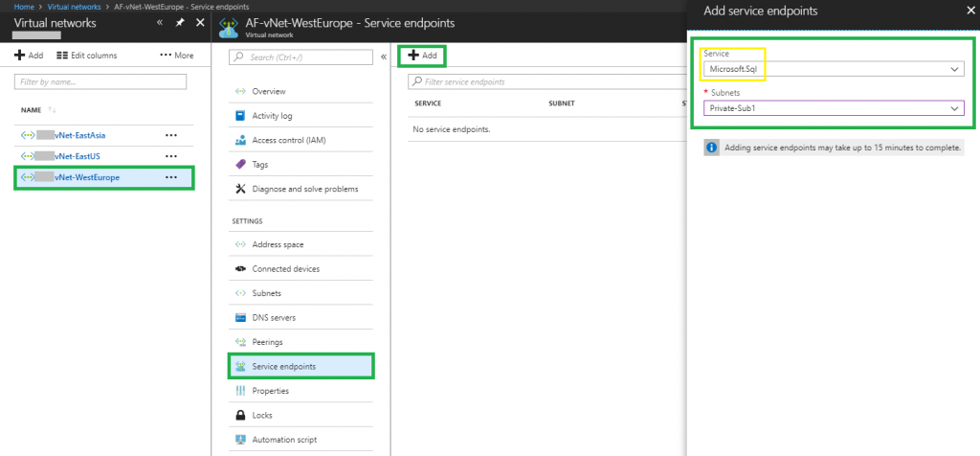Focus the Search (Ctrl+/) menu box
This screenshot has height=456, width=980.
coord(301,57)
